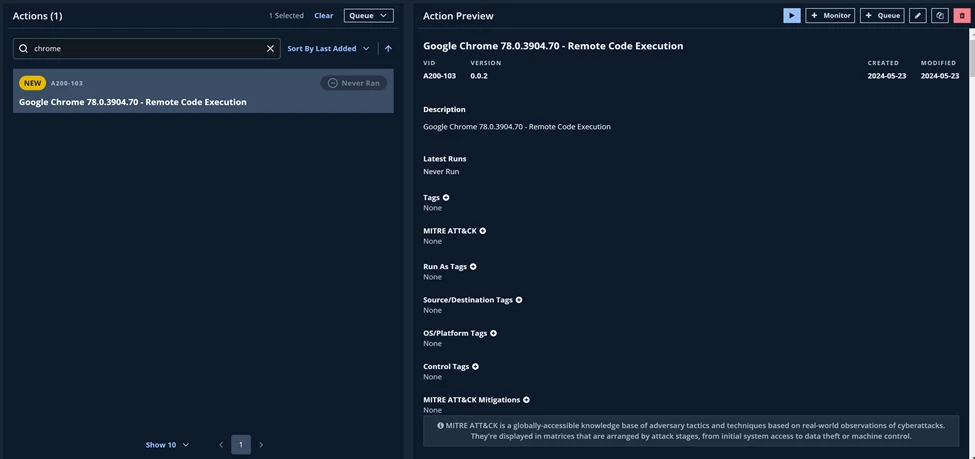Clone the action with the copy icon
Viewport: 975px width, 459px height.
click(x=940, y=16)
